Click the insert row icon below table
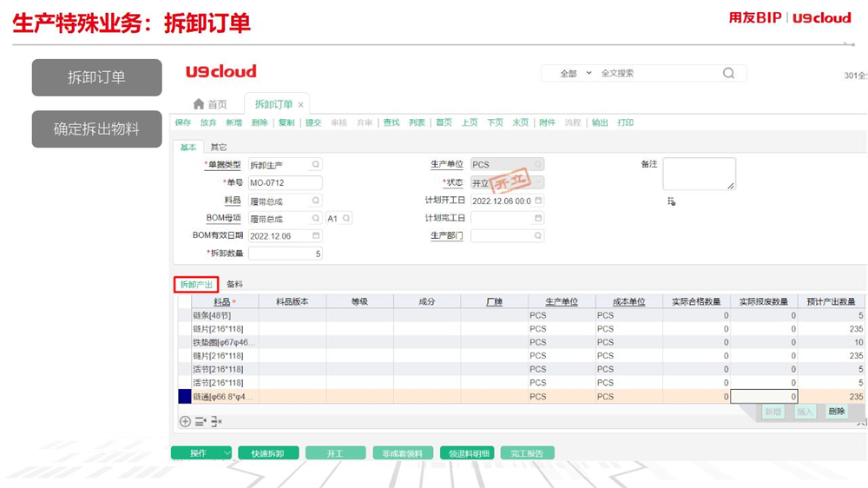Image resolution: width=868 pixels, height=488 pixels. (201, 422)
